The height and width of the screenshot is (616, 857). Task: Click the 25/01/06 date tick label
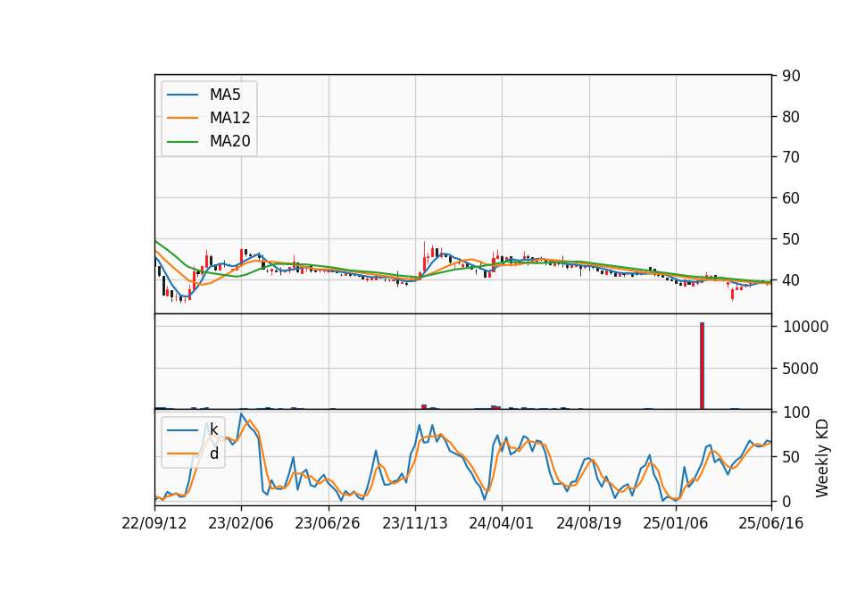[676, 524]
